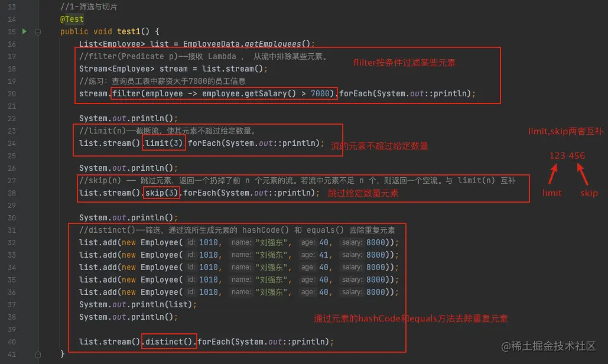The width and height of the screenshot is (608, 364).
Task: Click the id 1010 on line 34
Action: (x=208, y=267)
